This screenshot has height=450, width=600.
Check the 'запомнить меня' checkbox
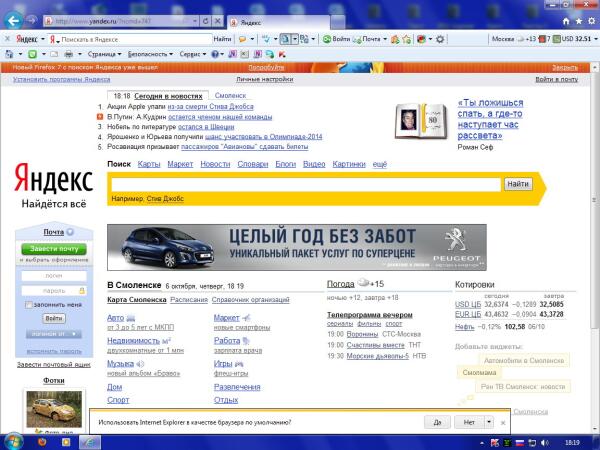coord(27,303)
